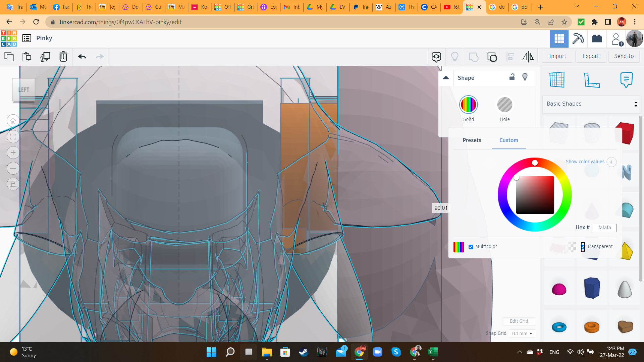This screenshot has width=644, height=362.
Task: Switch to the Custom color tab
Action: click(508, 140)
